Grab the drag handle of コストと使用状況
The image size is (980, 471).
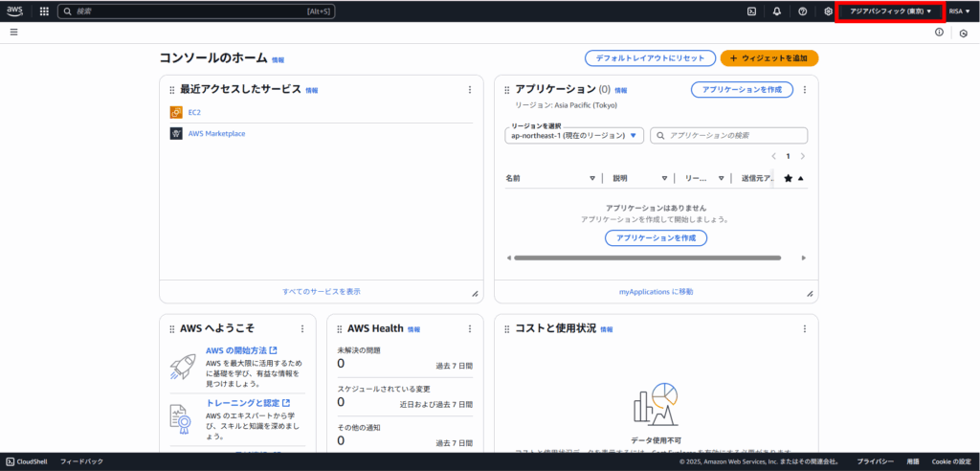(507, 329)
